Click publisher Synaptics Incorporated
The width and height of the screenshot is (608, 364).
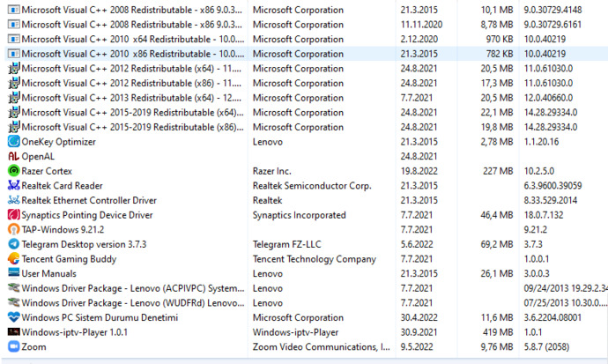[300, 215]
